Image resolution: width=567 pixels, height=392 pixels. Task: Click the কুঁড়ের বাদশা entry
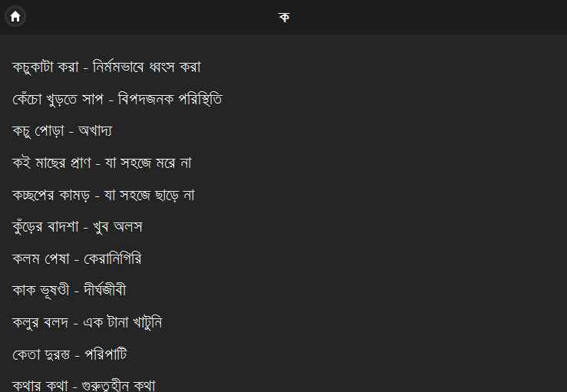(x=77, y=227)
